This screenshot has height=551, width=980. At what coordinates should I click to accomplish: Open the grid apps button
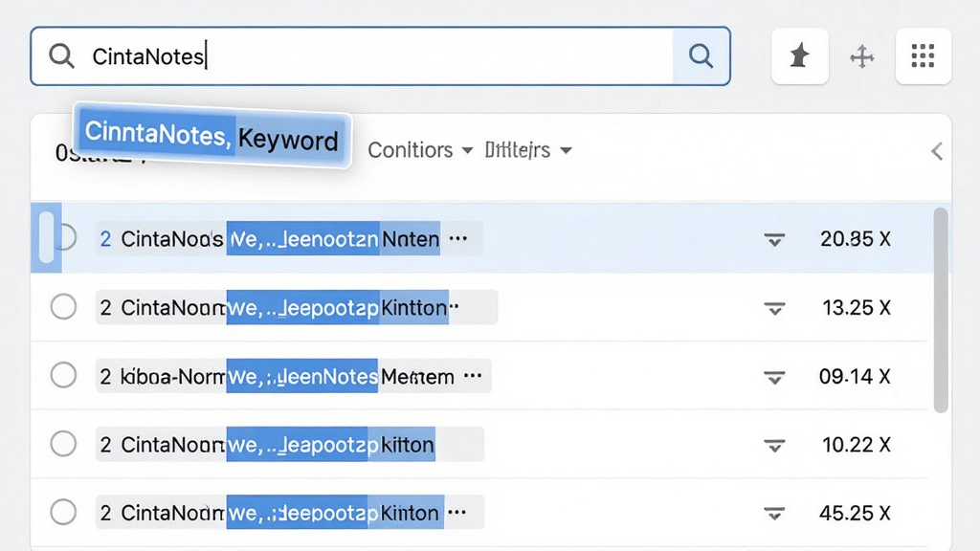point(923,56)
